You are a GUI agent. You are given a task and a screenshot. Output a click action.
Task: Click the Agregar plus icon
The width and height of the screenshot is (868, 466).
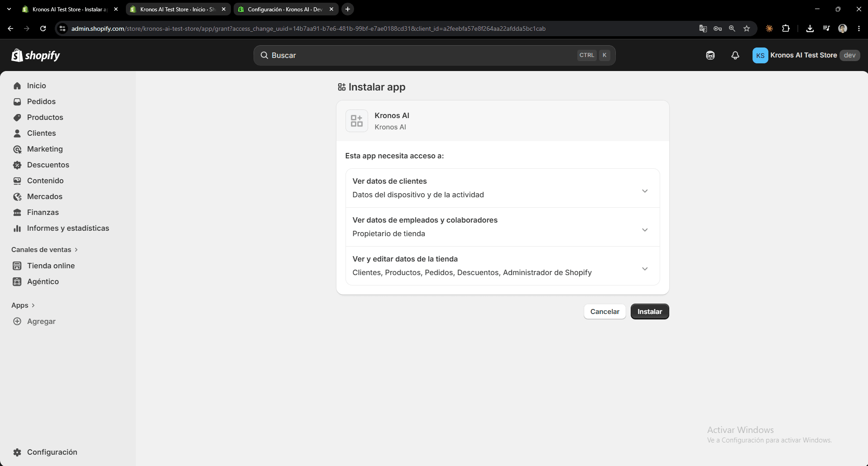[17, 321]
